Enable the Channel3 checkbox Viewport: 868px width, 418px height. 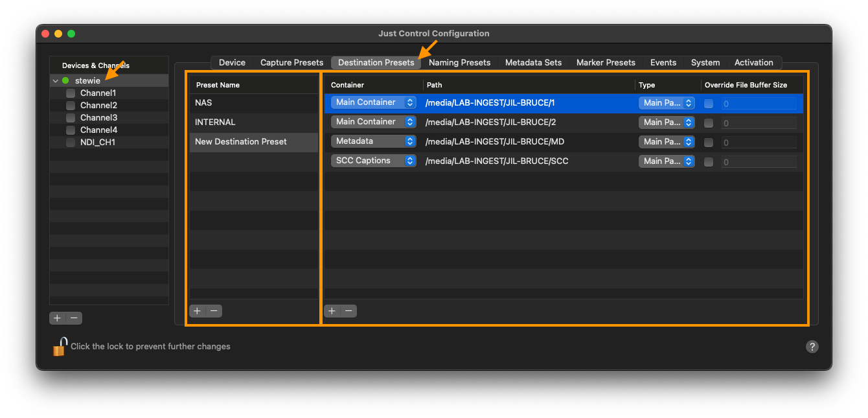pos(71,118)
